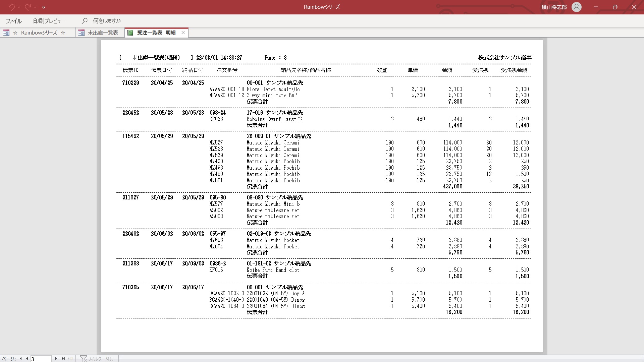Open Customize Quick Access Toolbar dropdown

coord(44,7)
